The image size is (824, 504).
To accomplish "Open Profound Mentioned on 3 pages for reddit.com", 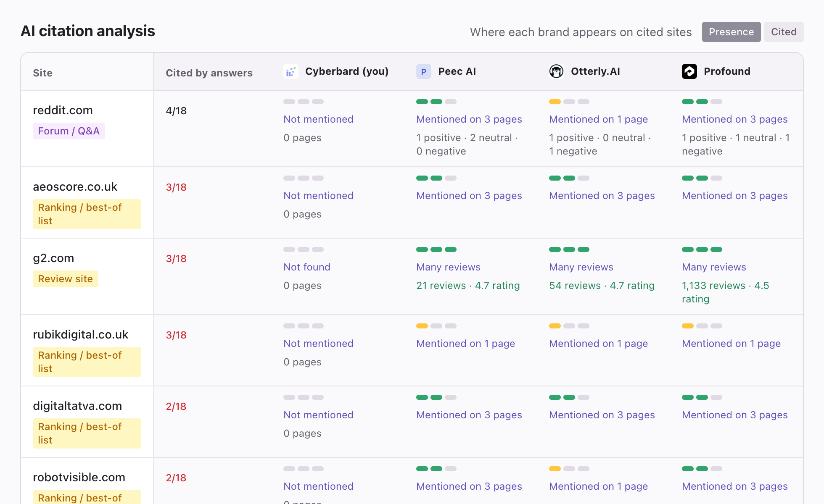I will click(x=735, y=119).
